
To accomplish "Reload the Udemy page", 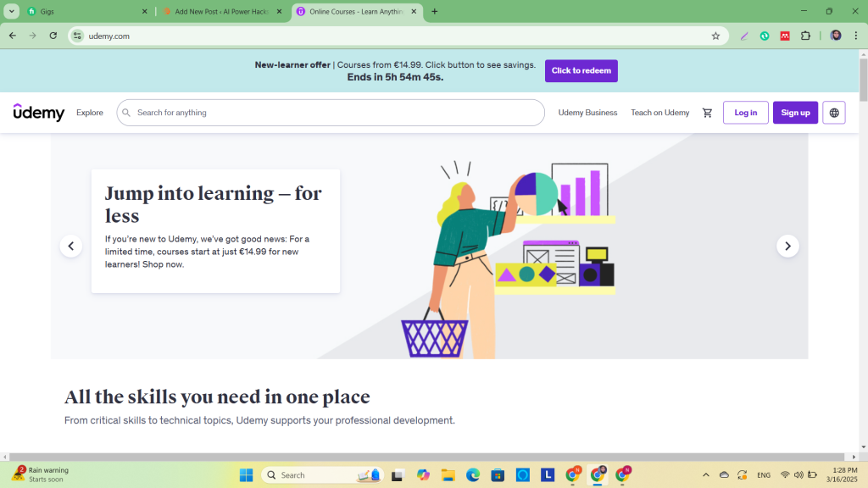I will (53, 36).
